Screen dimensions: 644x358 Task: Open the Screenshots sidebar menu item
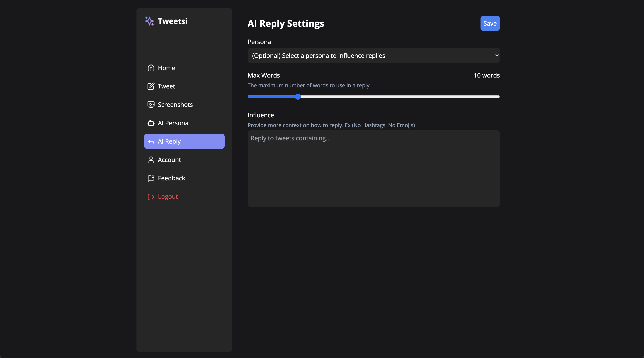tap(175, 105)
